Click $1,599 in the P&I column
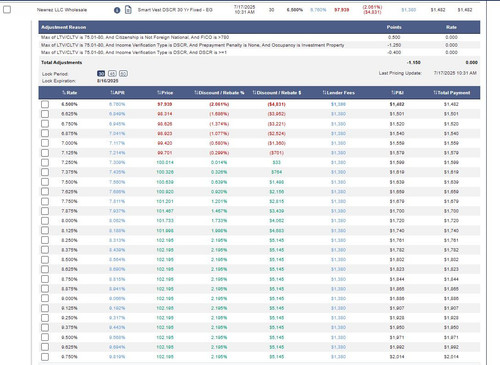 coord(397,162)
